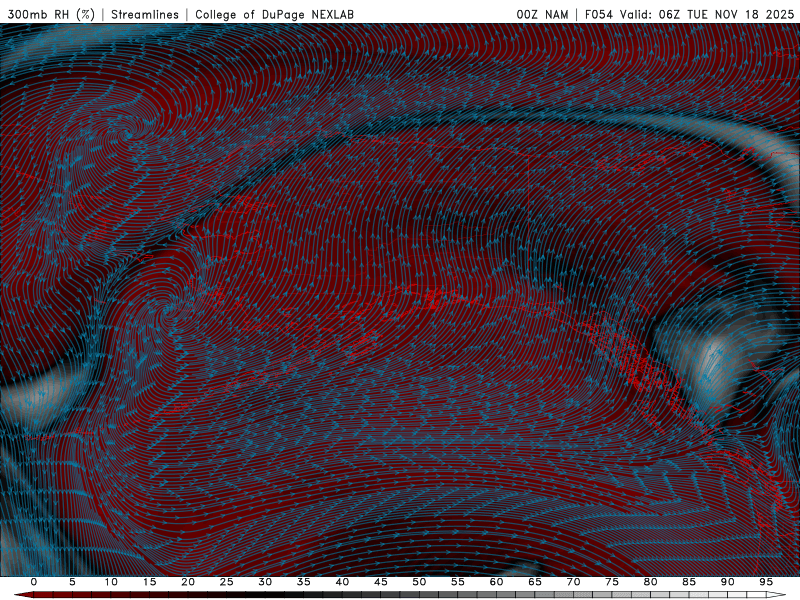Click the '25' label on the color scale
Screen dimensions: 800x600
227,582
